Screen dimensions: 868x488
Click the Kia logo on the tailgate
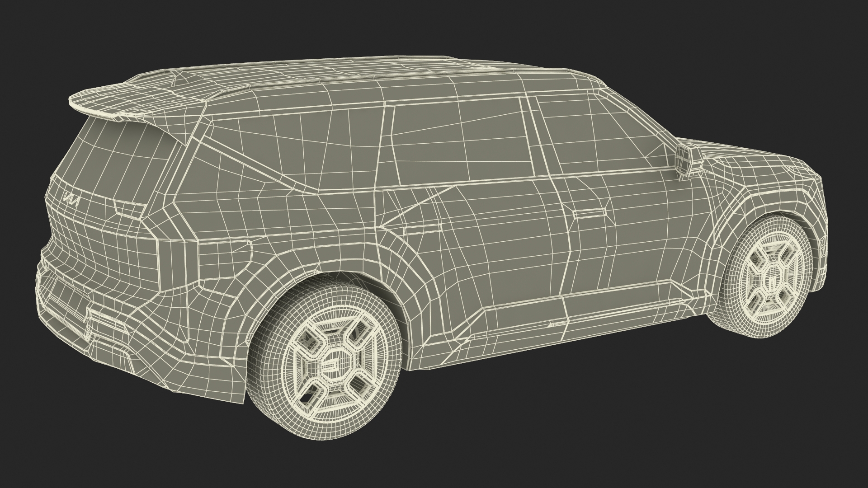click(71, 199)
